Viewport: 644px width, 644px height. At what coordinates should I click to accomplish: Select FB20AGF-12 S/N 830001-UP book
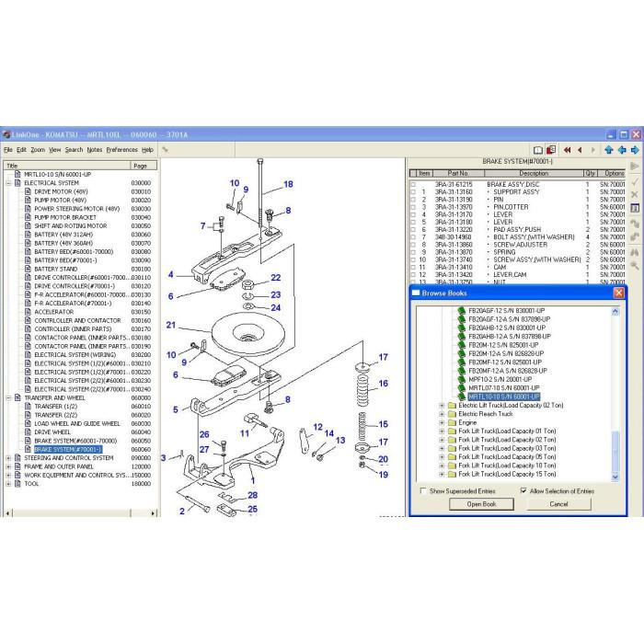point(506,311)
